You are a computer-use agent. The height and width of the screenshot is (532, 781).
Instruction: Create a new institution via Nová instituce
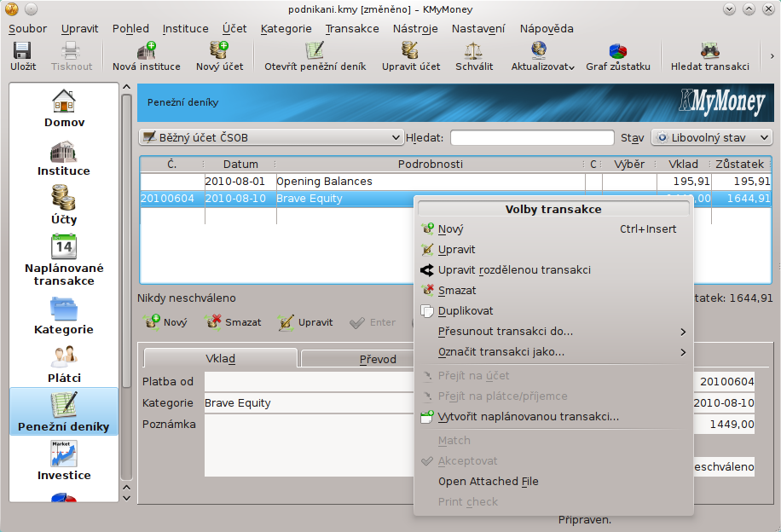[x=147, y=55]
